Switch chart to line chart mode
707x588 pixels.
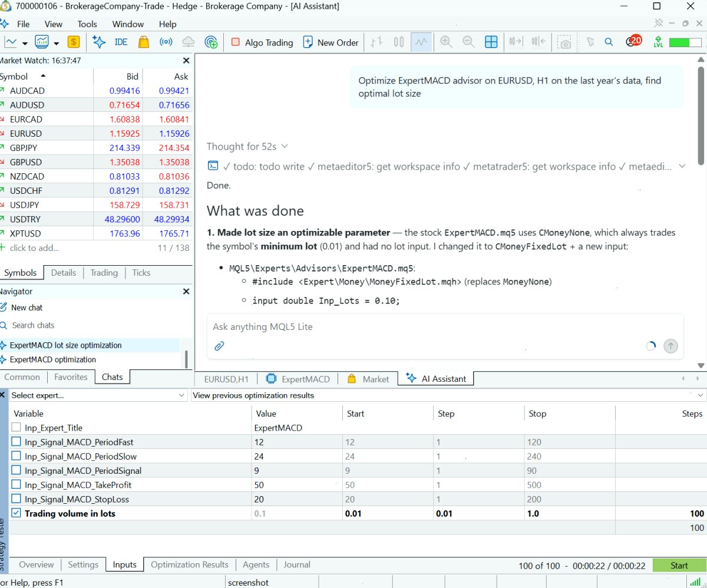click(x=421, y=42)
